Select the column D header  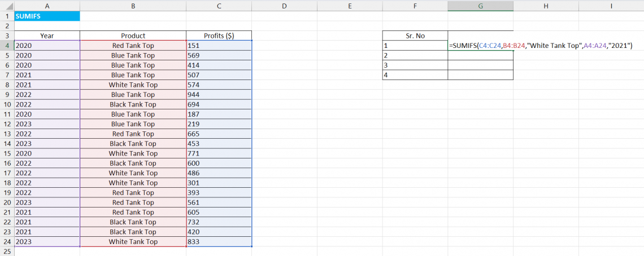[x=284, y=6]
